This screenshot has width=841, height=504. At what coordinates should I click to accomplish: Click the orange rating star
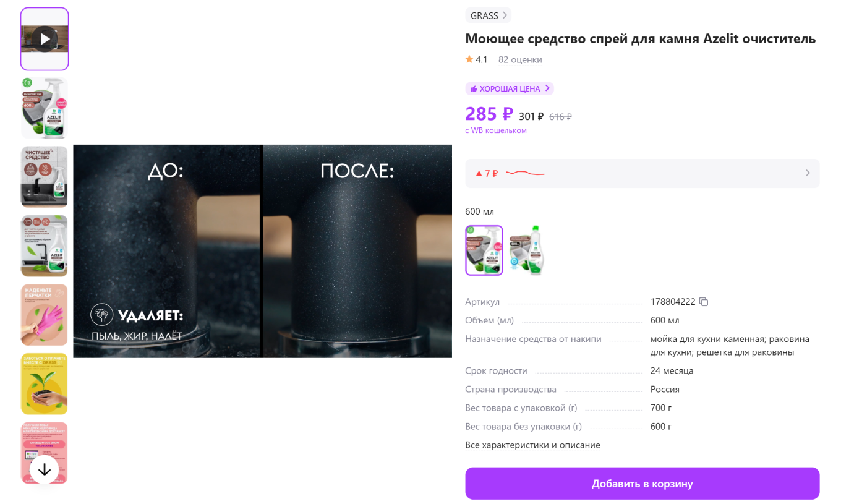pos(469,59)
